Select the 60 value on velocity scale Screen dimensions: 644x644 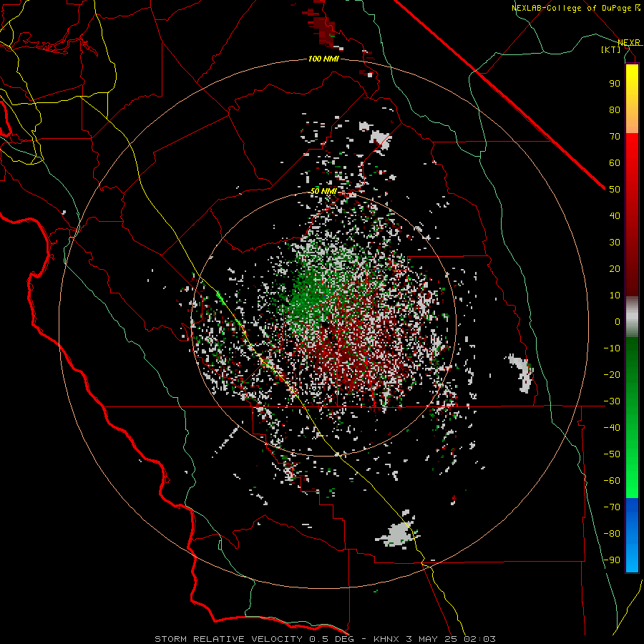pyautogui.click(x=615, y=162)
